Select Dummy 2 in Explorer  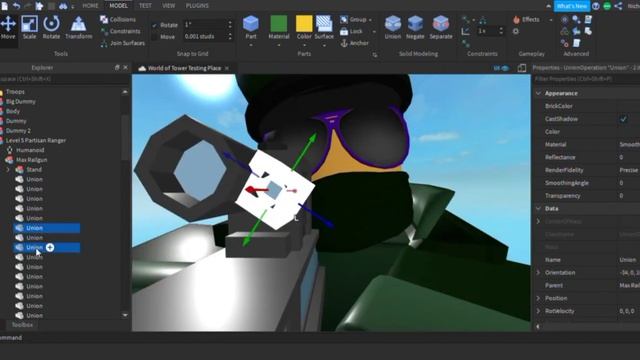click(18, 131)
